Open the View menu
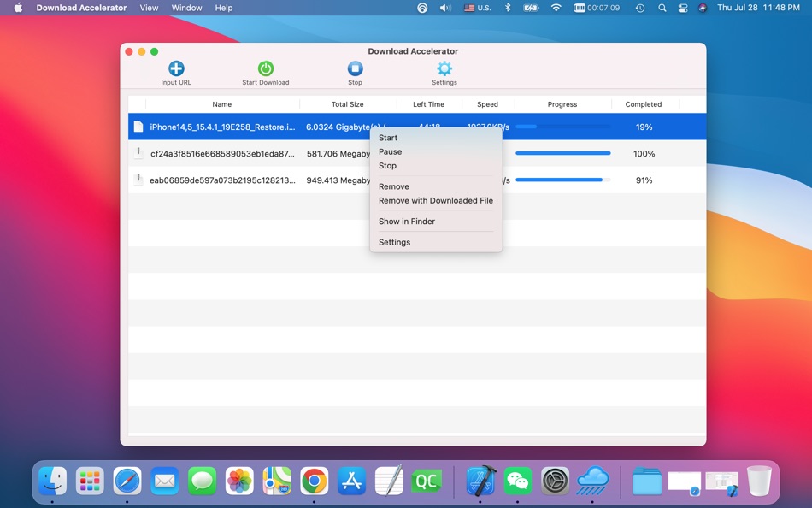 tap(149, 8)
